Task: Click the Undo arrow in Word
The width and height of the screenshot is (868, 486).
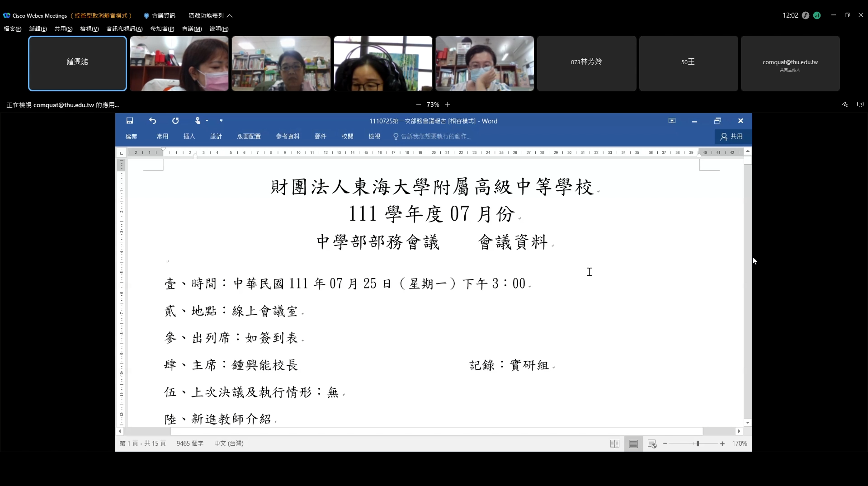Action: click(153, 121)
